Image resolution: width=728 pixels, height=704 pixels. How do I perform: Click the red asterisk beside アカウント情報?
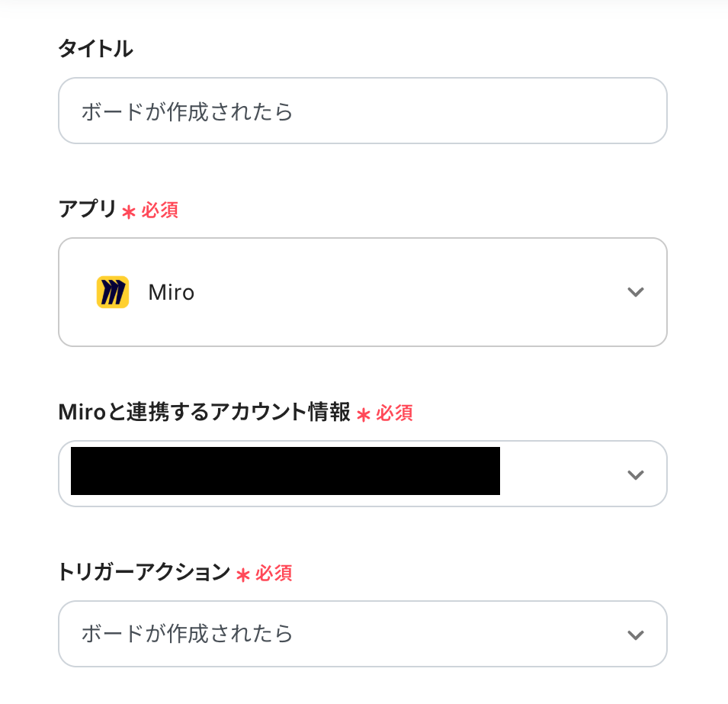364,414
